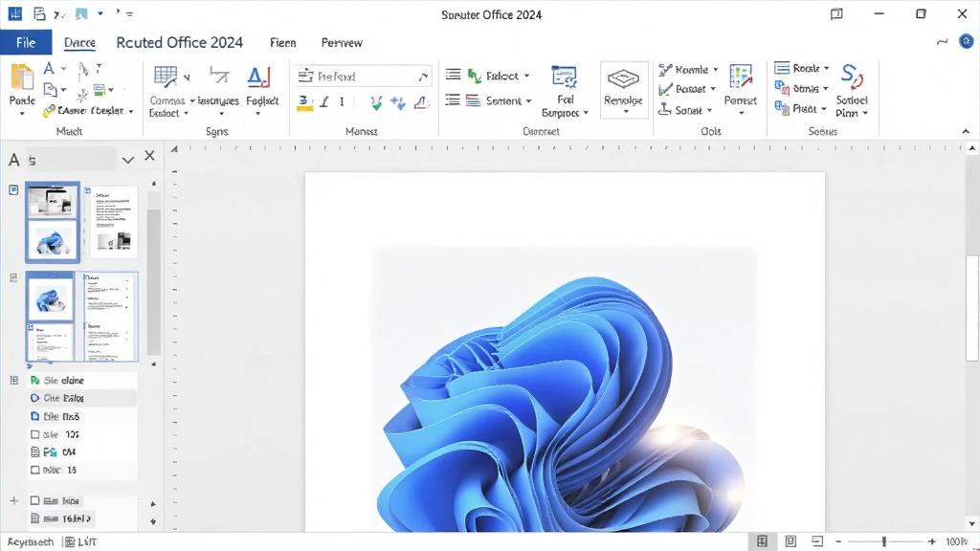This screenshot has height=551, width=980.
Task: Open the Pasaet dropdown arrow
Action: [712, 89]
